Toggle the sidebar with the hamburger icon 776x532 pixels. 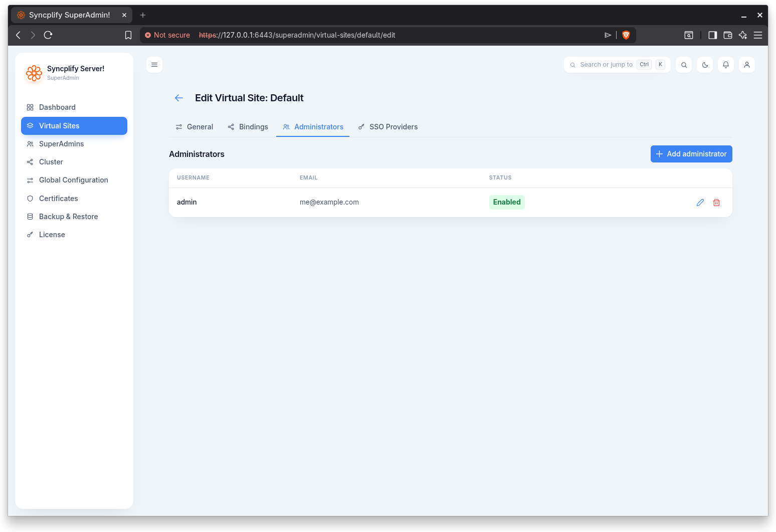[154, 65]
